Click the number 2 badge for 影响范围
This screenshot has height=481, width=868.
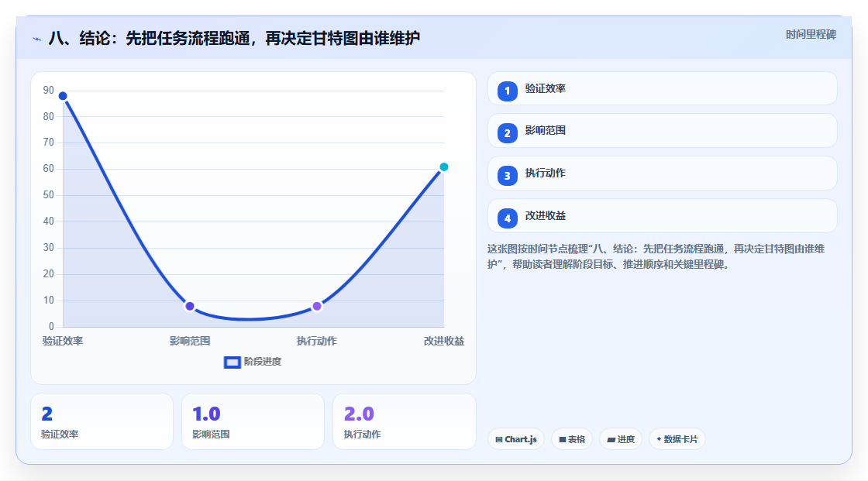point(507,133)
